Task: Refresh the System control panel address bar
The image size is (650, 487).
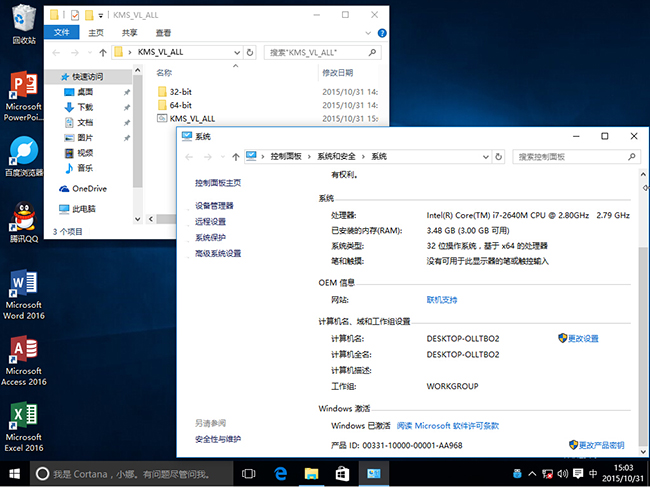Action: click(500, 157)
